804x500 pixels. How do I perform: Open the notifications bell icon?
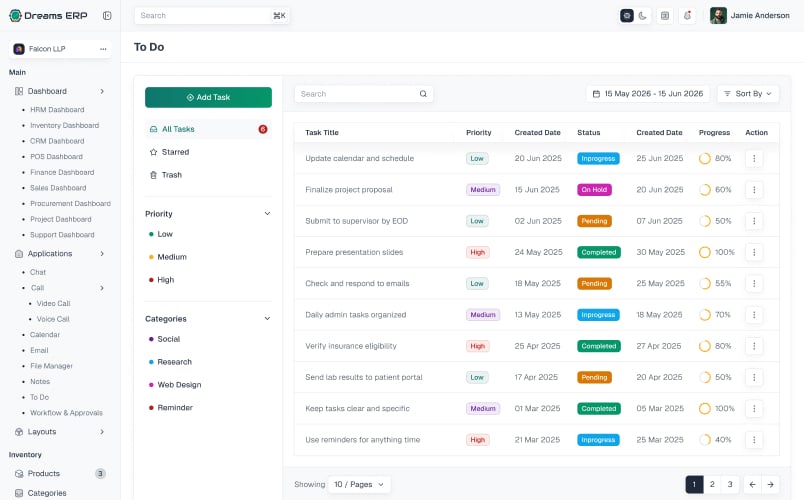click(x=687, y=15)
